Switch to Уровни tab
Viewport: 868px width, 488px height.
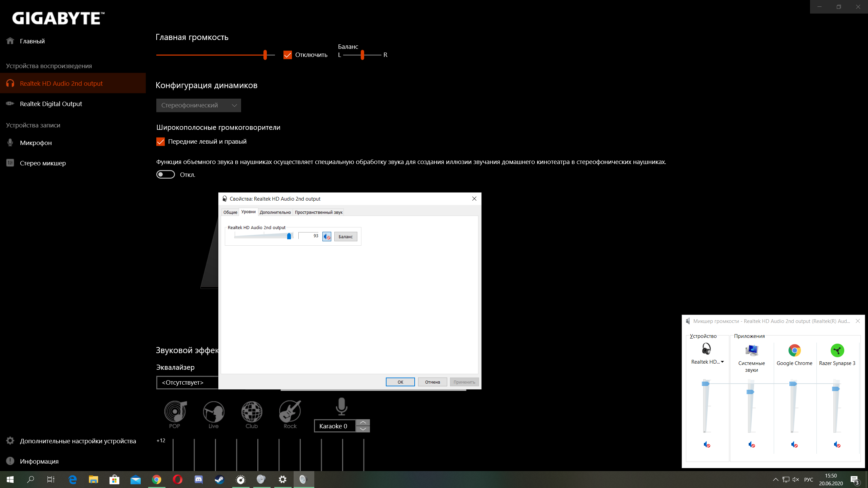coord(249,212)
